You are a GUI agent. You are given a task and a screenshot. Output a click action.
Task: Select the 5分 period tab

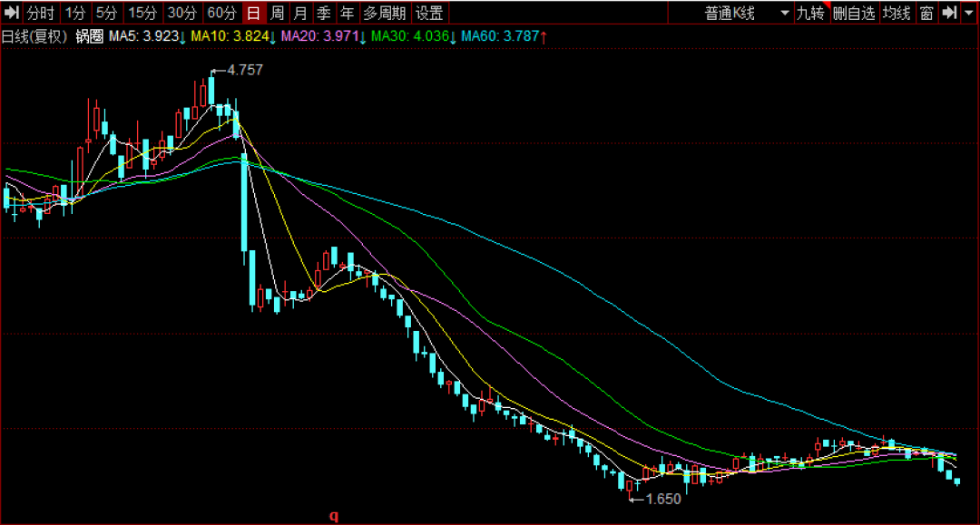(x=107, y=13)
